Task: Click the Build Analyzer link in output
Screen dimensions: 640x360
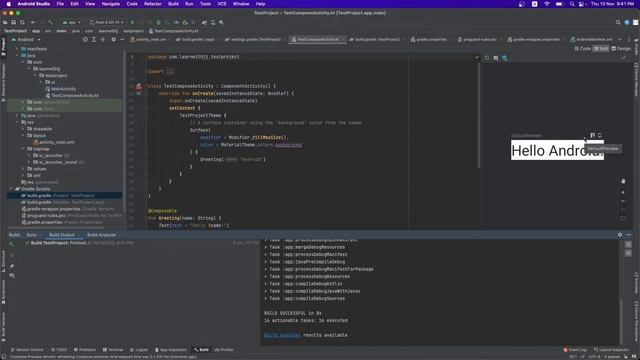Action: (282, 335)
